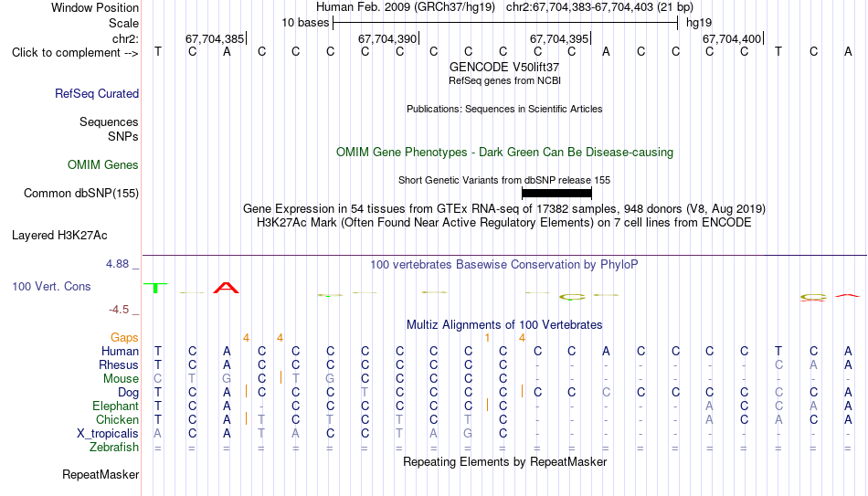Image resolution: width=868 pixels, height=496 pixels.
Task: Click the Gaps row label
Action: (x=124, y=338)
